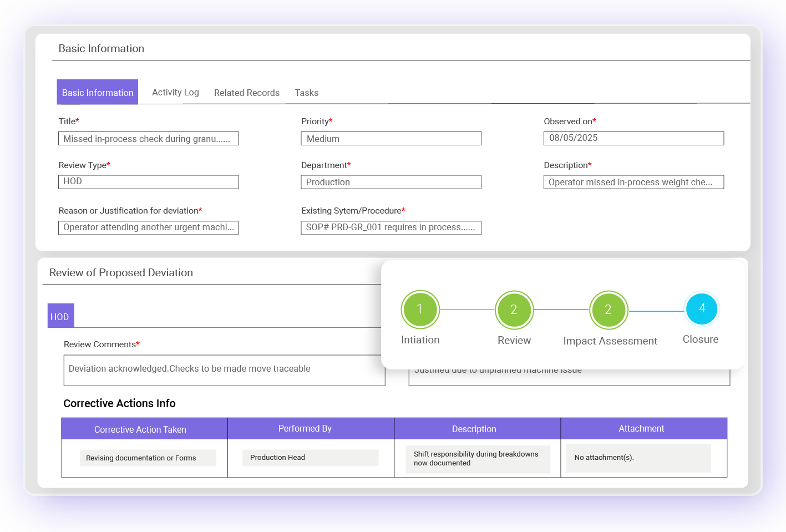Switch to the Activity Log tab
Image resolution: width=786 pixels, height=532 pixels.
[175, 93]
